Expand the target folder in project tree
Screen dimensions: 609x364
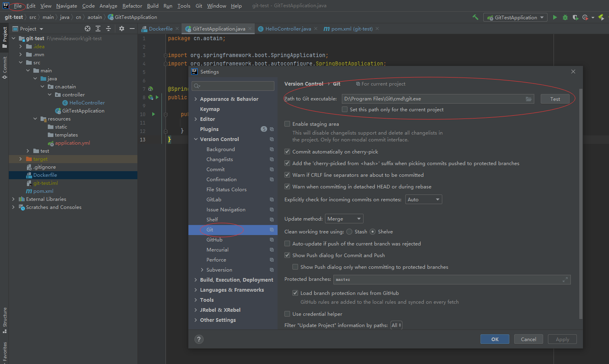coord(20,159)
